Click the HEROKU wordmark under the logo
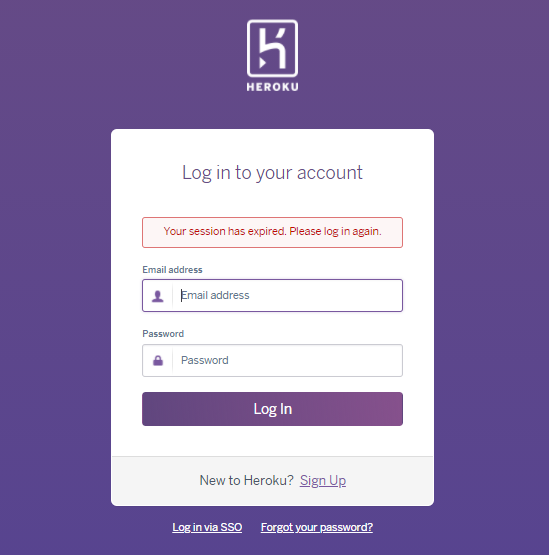This screenshot has width=549, height=555. pyautogui.click(x=272, y=87)
